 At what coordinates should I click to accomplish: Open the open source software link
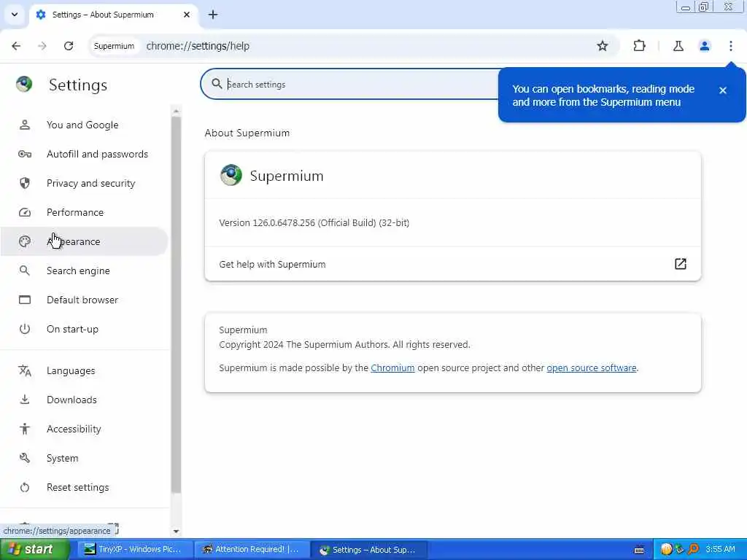591,368
